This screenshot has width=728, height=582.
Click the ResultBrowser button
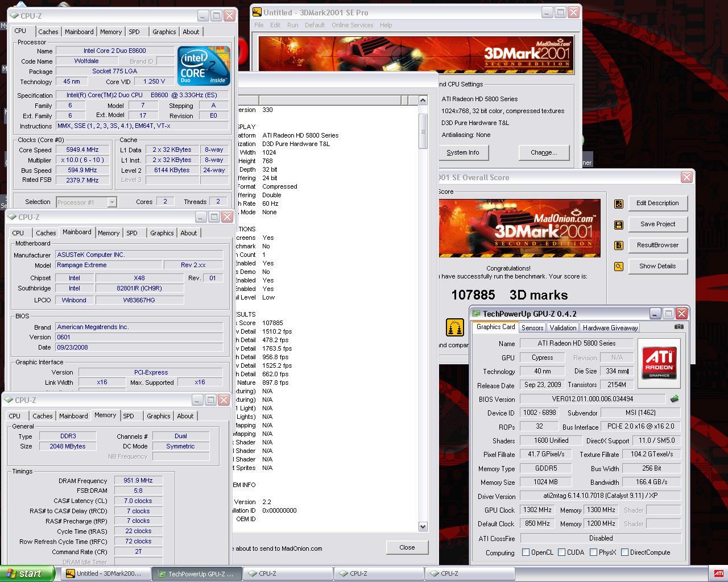[x=657, y=246]
